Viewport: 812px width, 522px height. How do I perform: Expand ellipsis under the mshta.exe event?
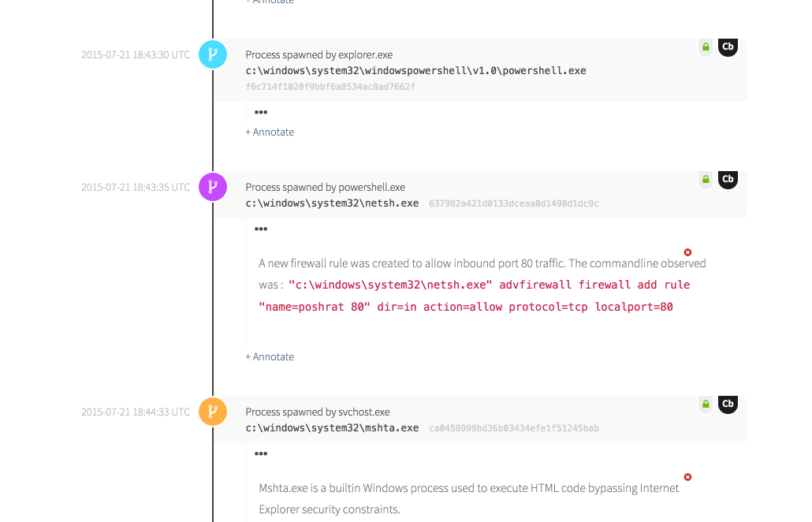tap(261, 454)
